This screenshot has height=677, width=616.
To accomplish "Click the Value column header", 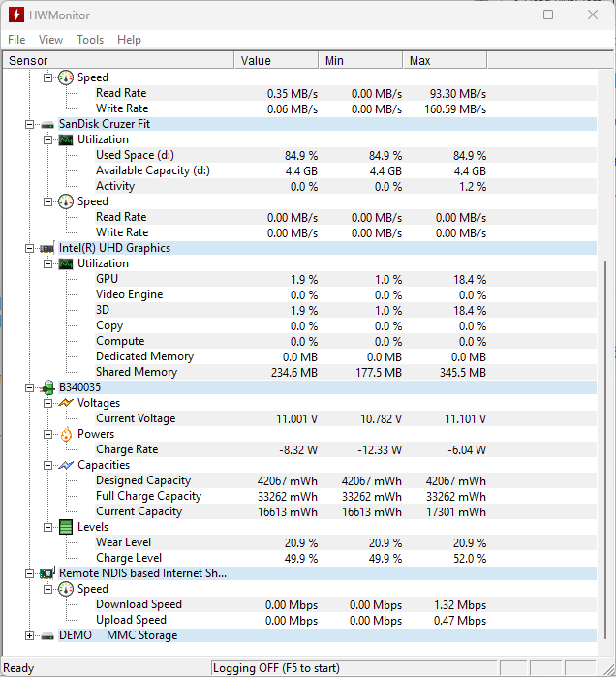I will tap(276, 61).
